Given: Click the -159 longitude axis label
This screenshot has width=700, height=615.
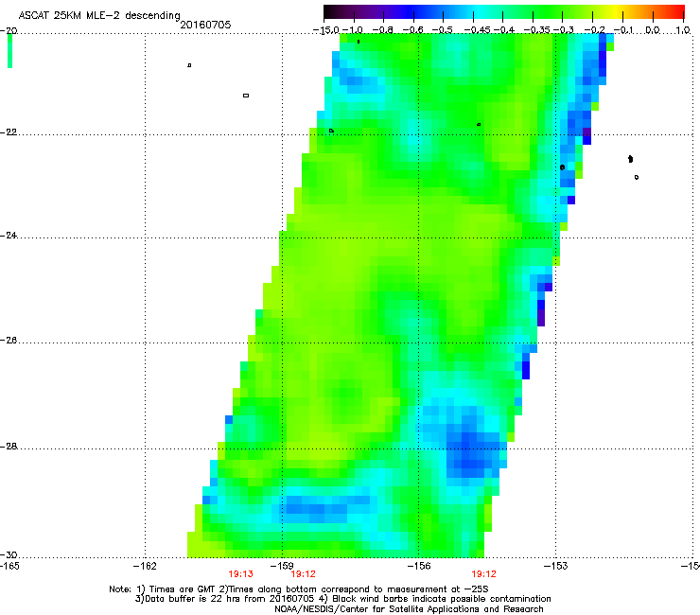Looking at the screenshot, I should pyautogui.click(x=282, y=567).
